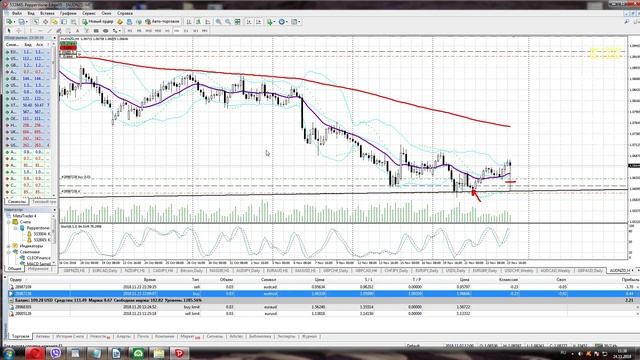Switch timeframe to M15

(x=148, y=31)
